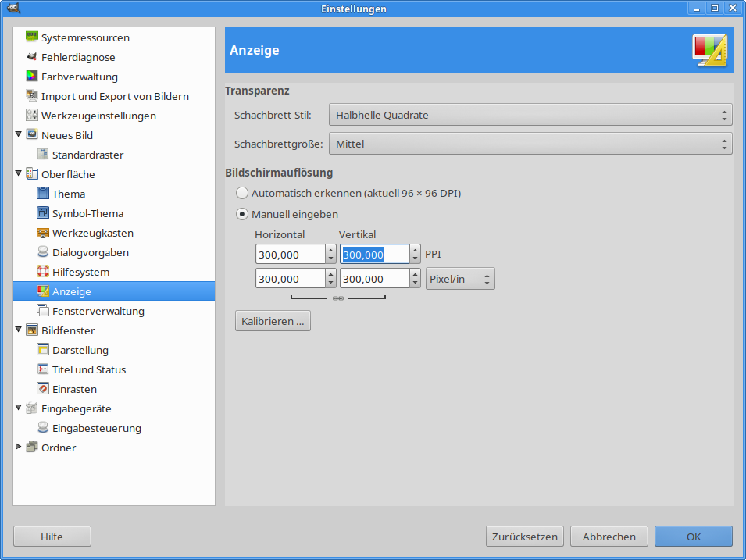Screen dimensions: 746x560
Task: Open the Hilfesystem lifebuoy icon
Action: (x=43, y=272)
